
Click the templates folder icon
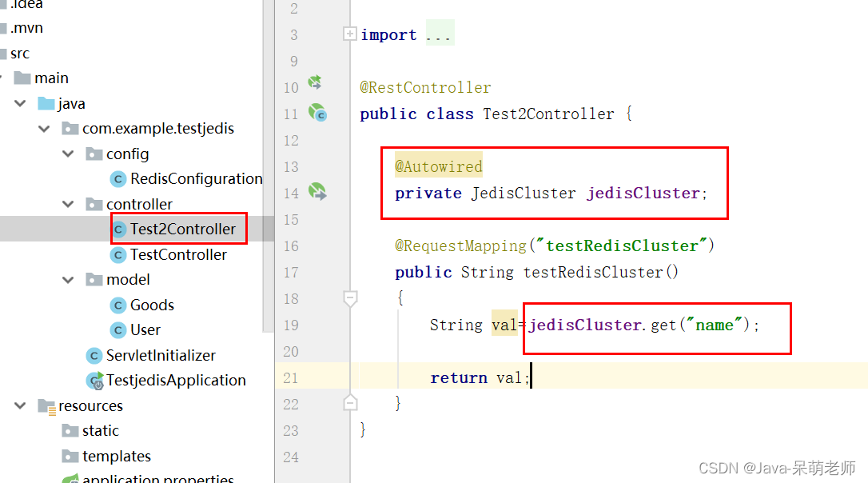pos(70,456)
